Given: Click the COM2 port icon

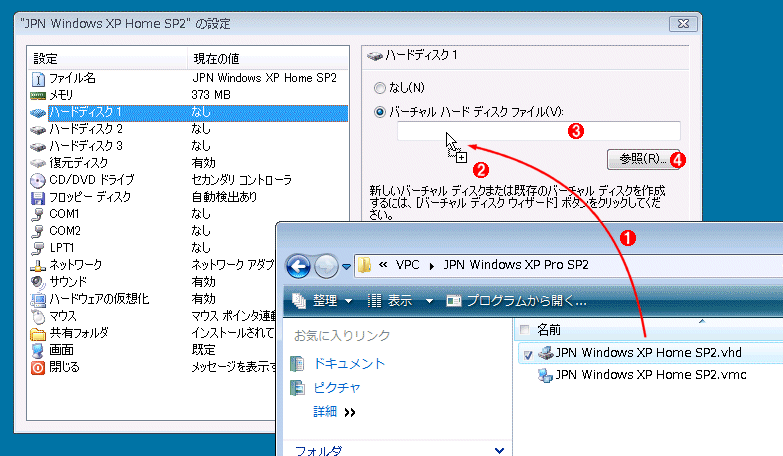Looking at the screenshot, I should point(38,231).
